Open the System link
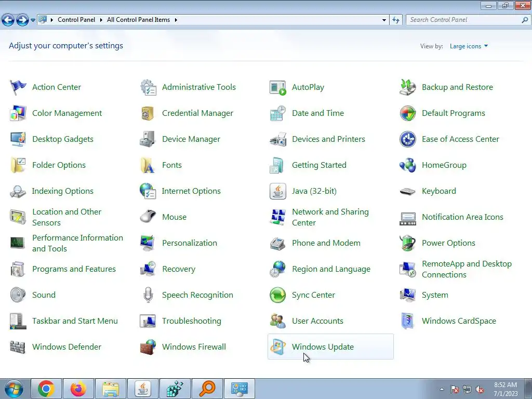 tap(435, 295)
